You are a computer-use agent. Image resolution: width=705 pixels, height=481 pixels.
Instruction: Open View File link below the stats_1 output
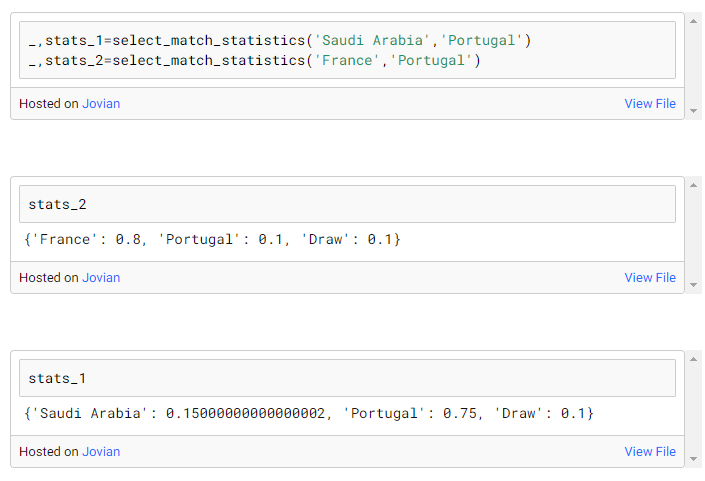650,452
